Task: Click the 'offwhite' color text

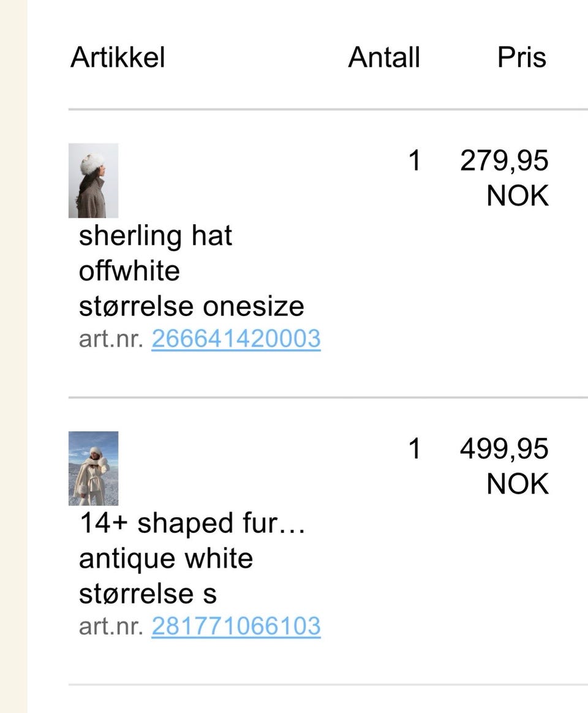Action: click(129, 271)
